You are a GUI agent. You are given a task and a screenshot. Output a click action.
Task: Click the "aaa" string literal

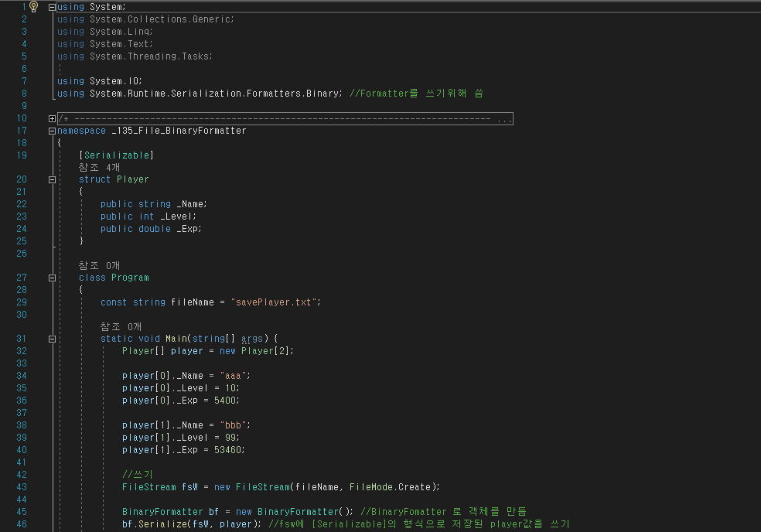[x=234, y=376]
